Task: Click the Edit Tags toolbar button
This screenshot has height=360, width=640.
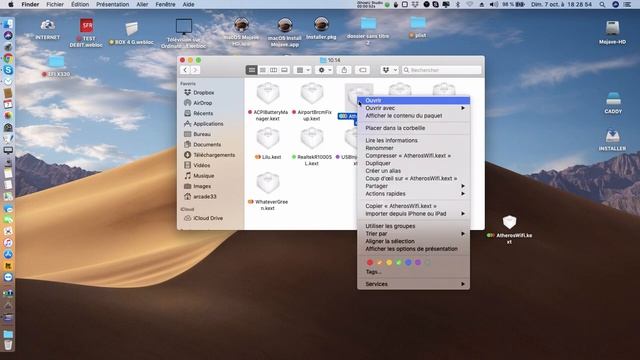Action: tap(362, 70)
